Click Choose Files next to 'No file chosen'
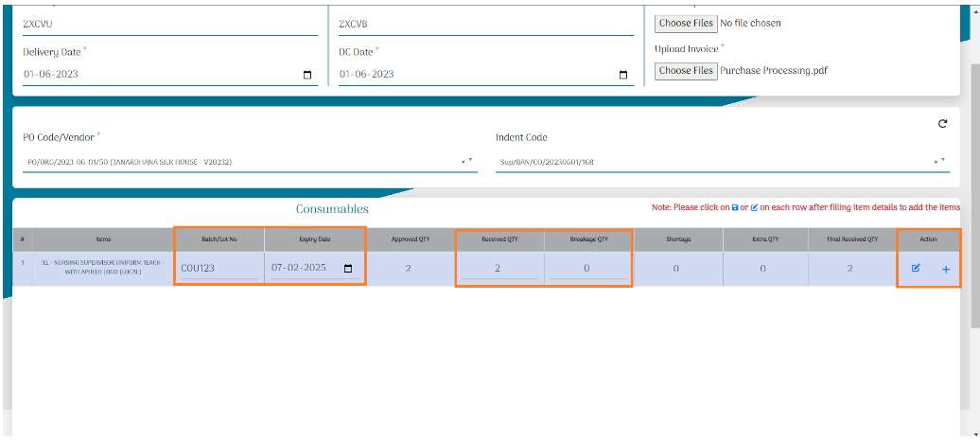The width and height of the screenshot is (980, 441). pyautogui.click(x=686, y=23)
